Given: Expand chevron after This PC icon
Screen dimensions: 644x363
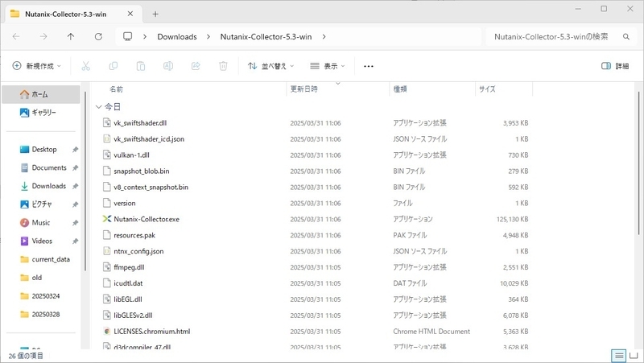Looking at the screenshot, I should coord(145,36).
